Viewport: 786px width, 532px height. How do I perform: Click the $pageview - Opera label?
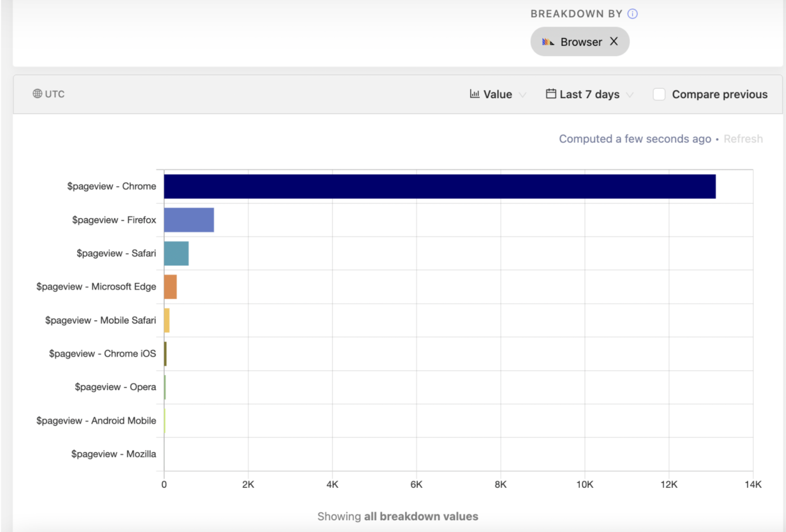coord(115,387)
